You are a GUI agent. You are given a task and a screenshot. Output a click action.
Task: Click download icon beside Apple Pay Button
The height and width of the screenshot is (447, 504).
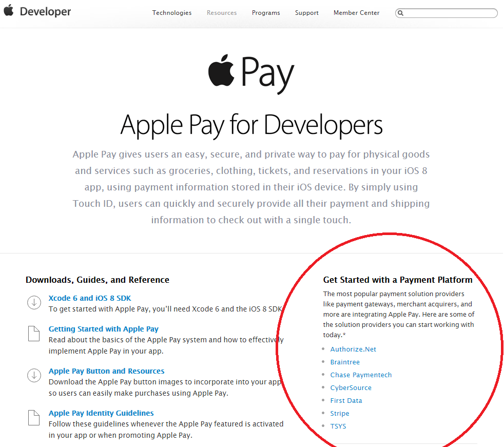[34, 375]
